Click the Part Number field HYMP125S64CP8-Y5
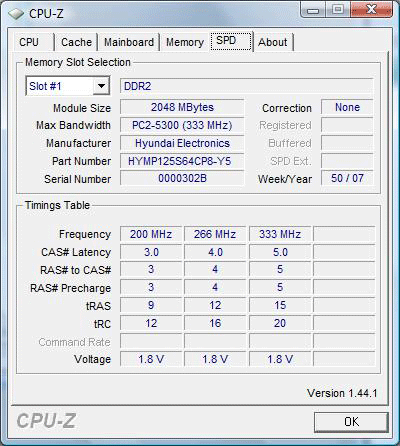400x446 pixels. (x=182, y=161)
